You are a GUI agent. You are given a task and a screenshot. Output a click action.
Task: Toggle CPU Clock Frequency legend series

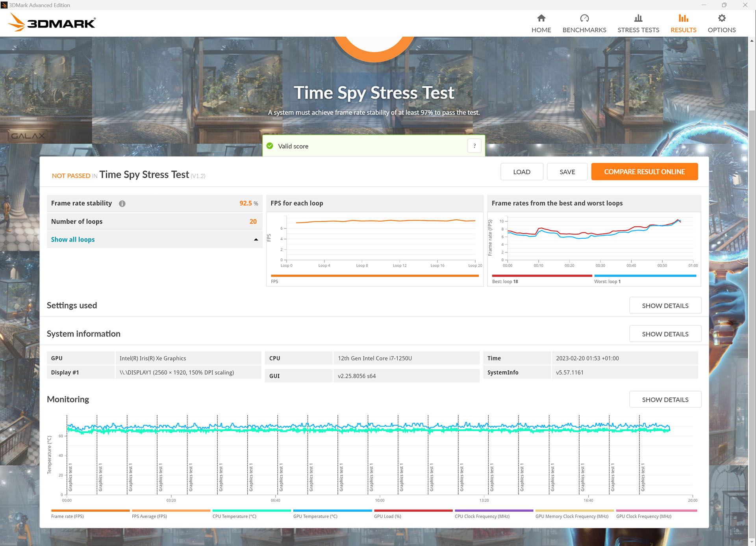pyautogui.click(x=494, y=514)
